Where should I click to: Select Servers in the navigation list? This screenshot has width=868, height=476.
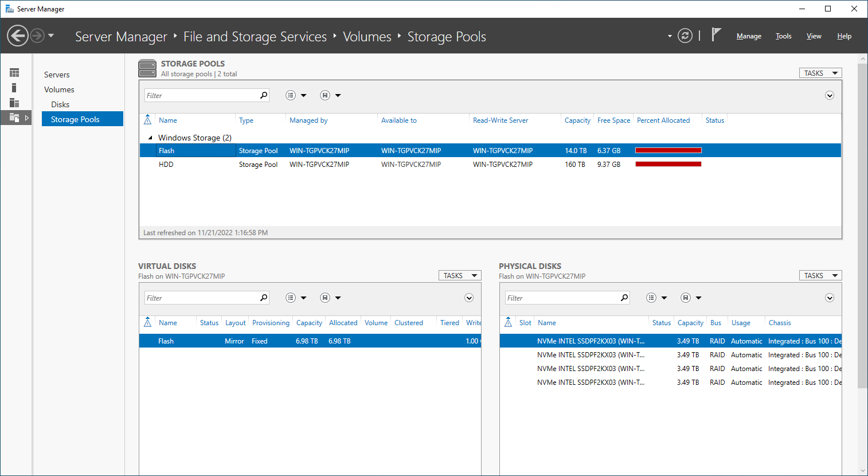57,75
